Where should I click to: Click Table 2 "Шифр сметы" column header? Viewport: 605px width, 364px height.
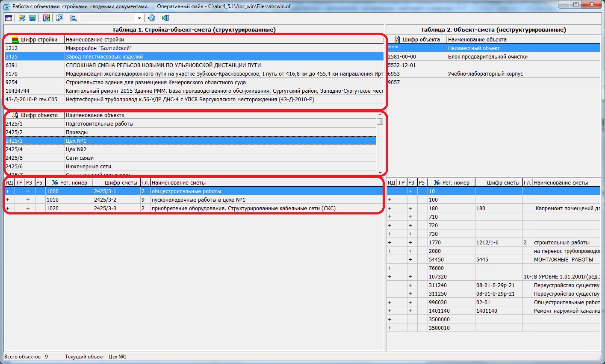[499, 182]
